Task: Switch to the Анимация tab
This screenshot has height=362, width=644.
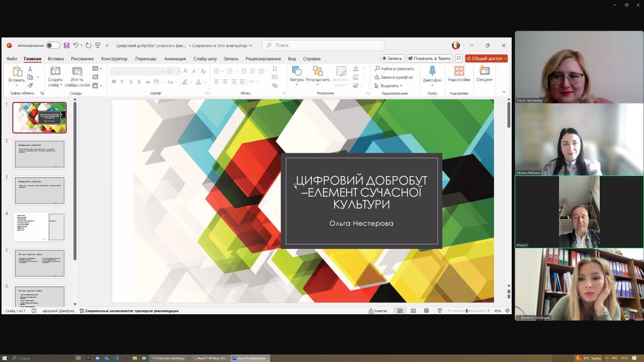Action: coord(175,59)
